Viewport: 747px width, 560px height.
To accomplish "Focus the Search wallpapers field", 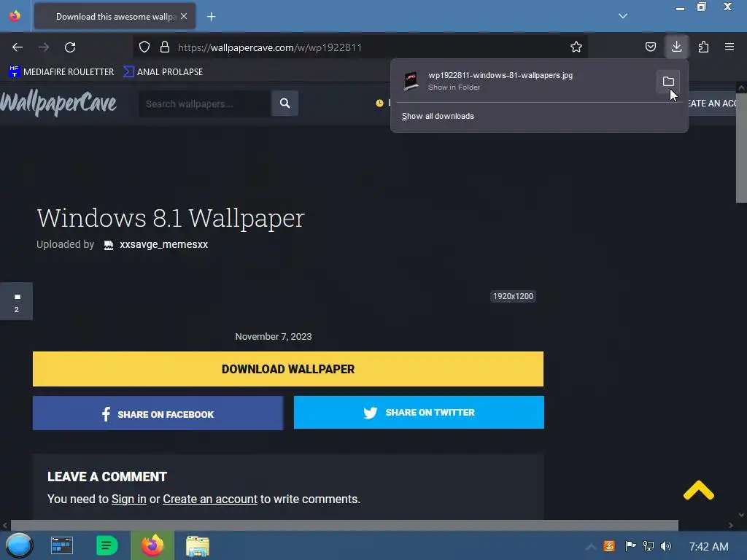I will pyautogui.click(x=205, y=104).
